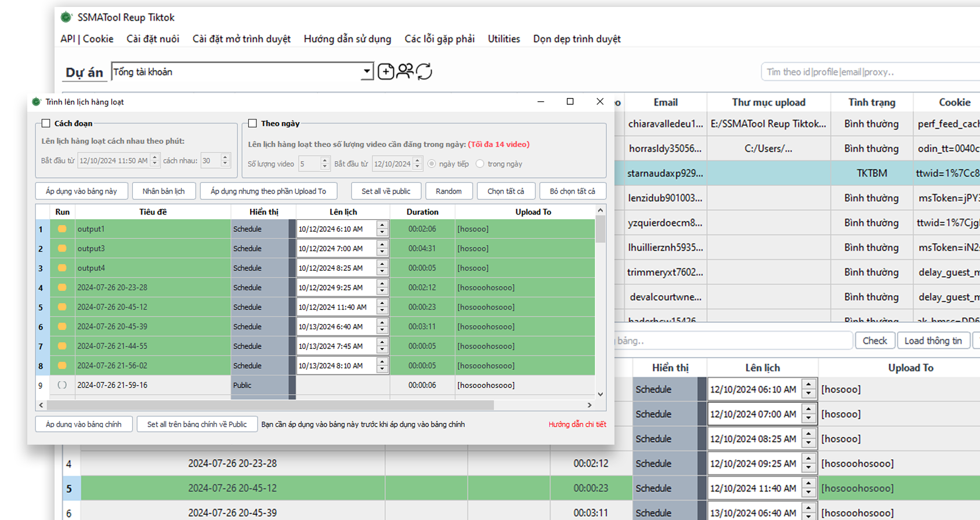Step main table 12/10/2024 07:00 AM spinner

(809, 414)
